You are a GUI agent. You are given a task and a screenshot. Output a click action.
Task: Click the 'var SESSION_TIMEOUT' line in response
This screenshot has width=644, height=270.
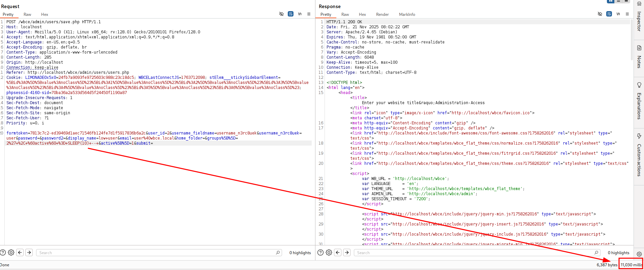tap(396, 199)
